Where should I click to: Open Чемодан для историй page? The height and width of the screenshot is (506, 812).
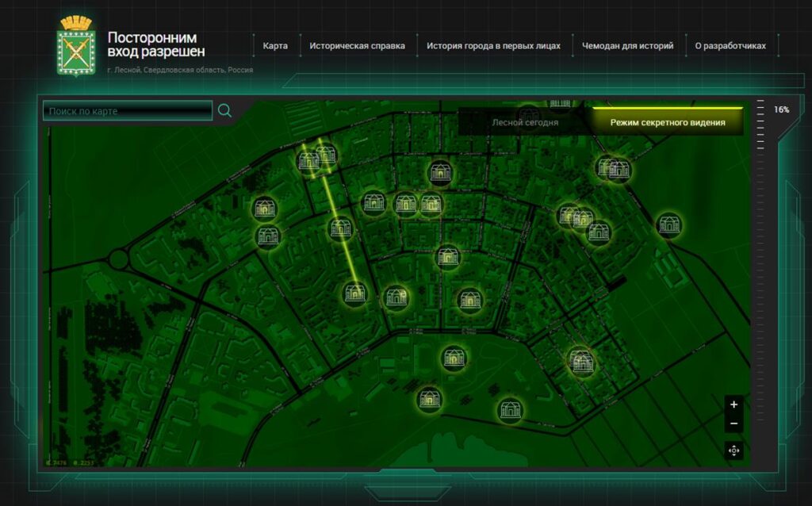(x=627, y=46)
